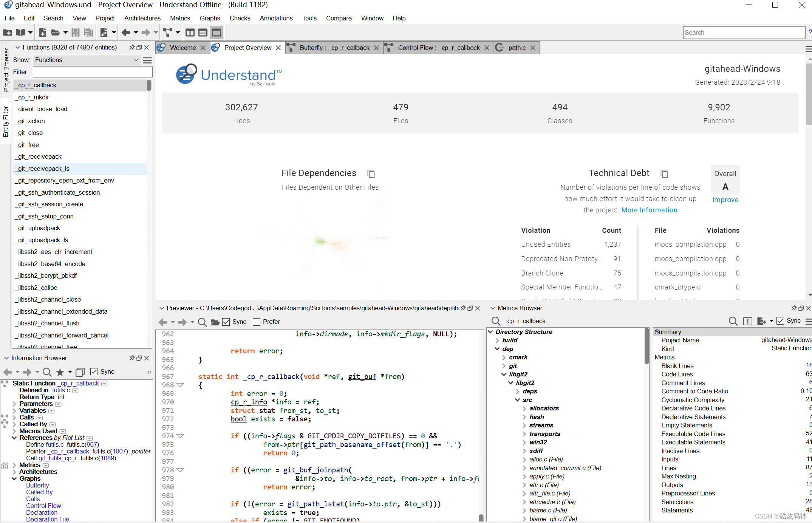Image resolution: width=812 pixels, height=523 pixels.
Task: Toggle Sync checkbox in Information Browser
Action: tap(94, 372)
